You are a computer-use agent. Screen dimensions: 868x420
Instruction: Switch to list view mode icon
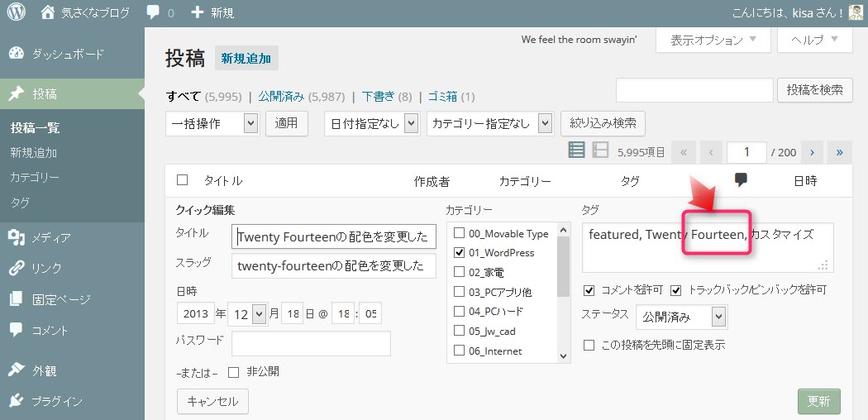pos(577,150)
